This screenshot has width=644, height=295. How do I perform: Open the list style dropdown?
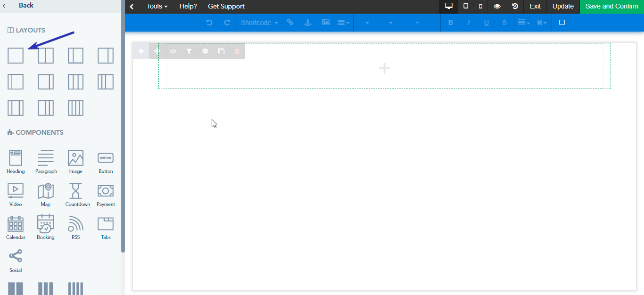click(x=344, y=23)
